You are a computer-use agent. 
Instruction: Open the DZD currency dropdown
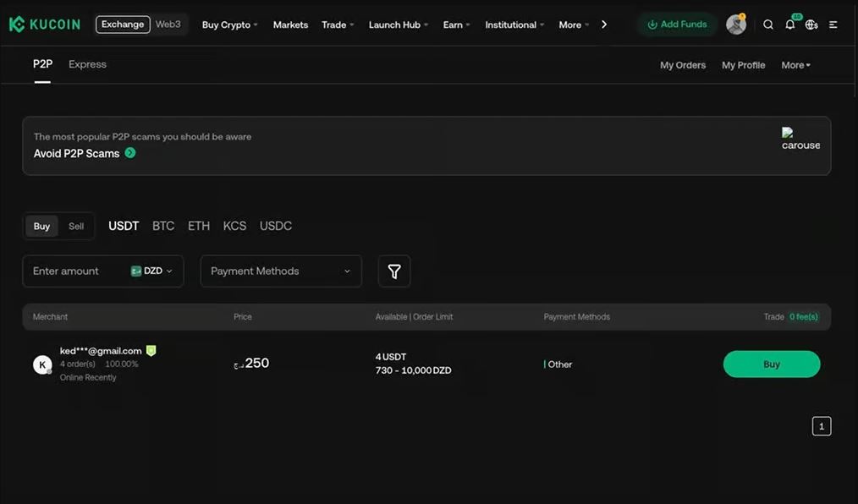[x=151, y=271]
